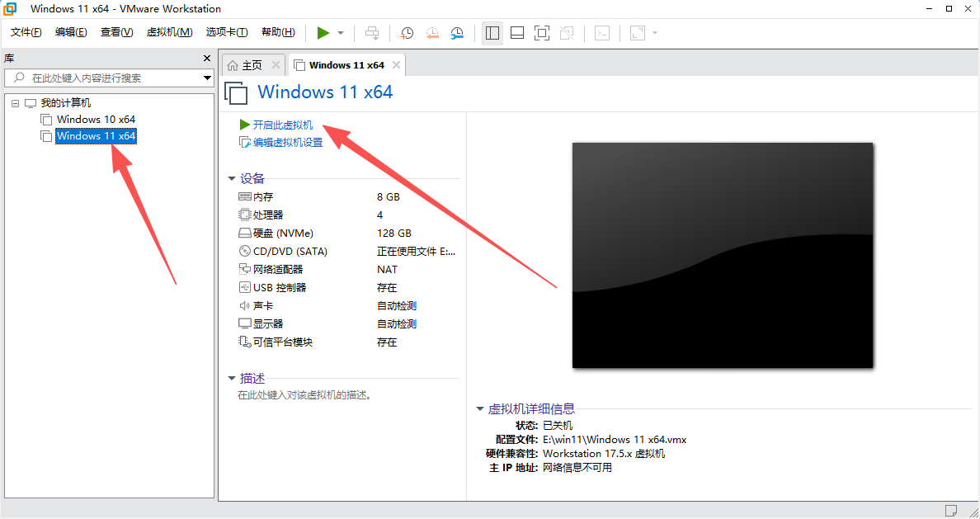Image resolution: width=980 pixels, height=519 pixels.
Task: Toggle the library sidebar view icon
Action: (x=492, y=33)
